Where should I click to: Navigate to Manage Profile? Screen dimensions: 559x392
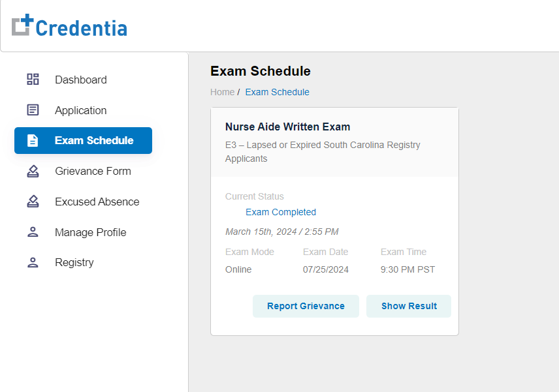83,232
